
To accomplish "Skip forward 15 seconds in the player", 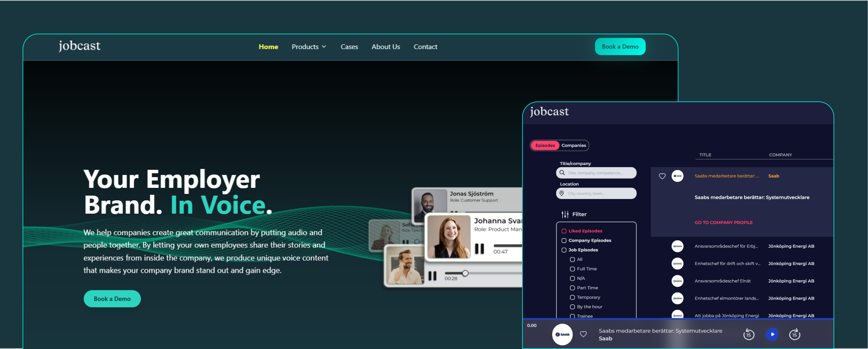I will 795,334.
